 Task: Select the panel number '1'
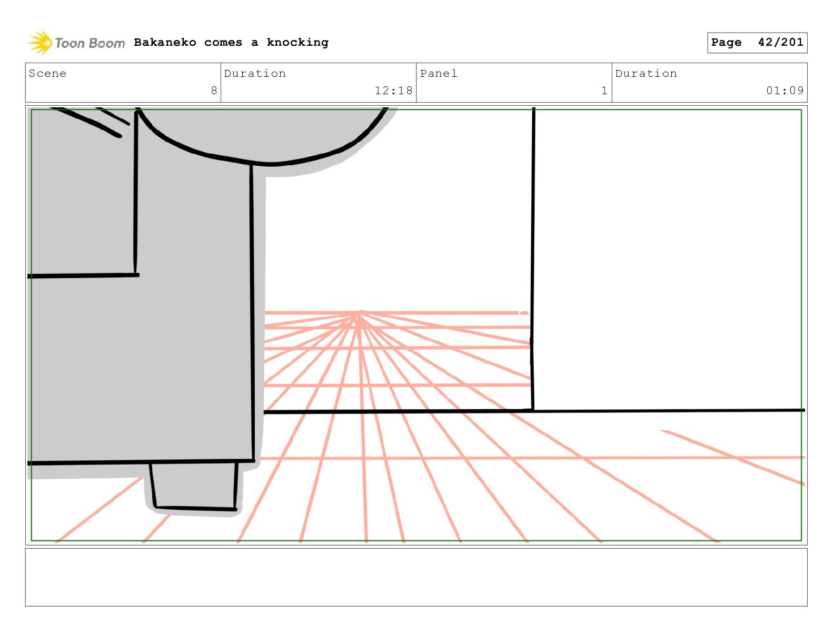604,90
